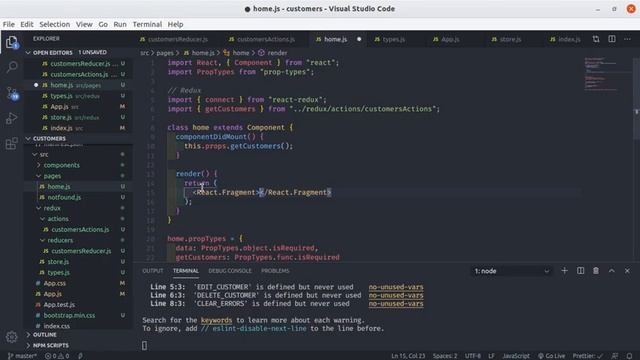Click the pages breadcrumb segment

click(165, 53)
